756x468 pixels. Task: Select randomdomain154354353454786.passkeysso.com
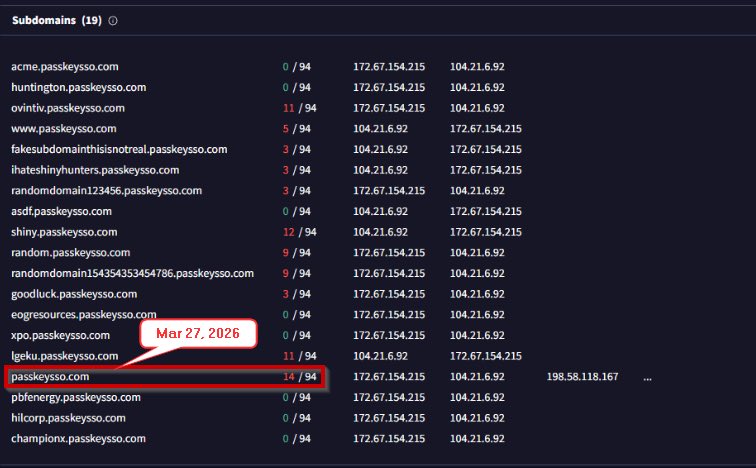pyautogui.click(x=132, y=274)
